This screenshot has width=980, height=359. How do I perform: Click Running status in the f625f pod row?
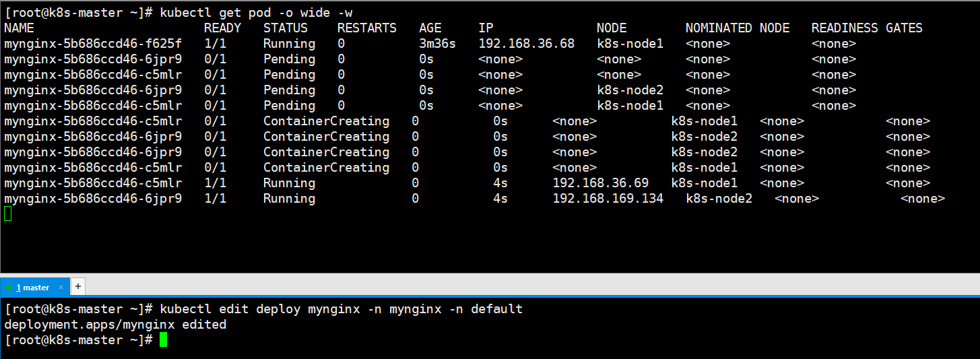pos(289,43)
